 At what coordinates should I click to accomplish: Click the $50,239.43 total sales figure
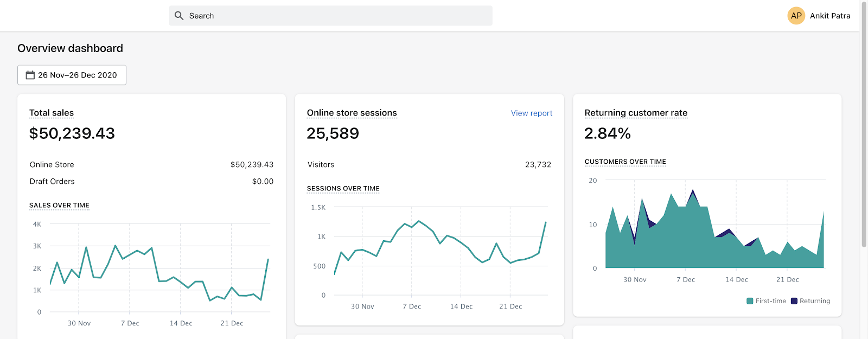[x=72, y=133]
